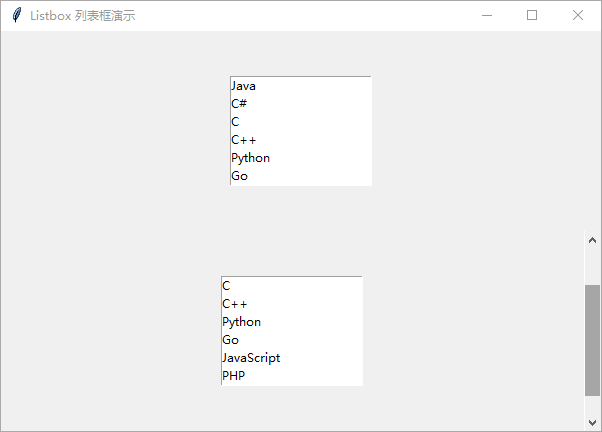Choose PHP in the lower listbox
602x432 pixels.
pyautogui.click(x=292, y=376)
